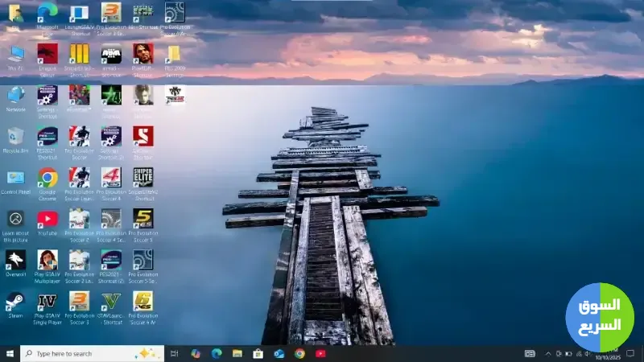Click the Type here to search box
Viewport: 644px width, 362px height.
tap(92, 353)
